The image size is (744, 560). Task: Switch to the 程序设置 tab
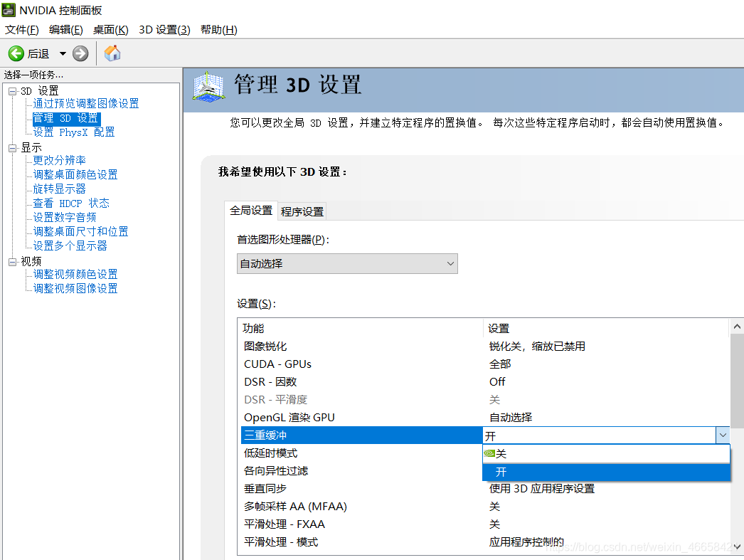302,211
